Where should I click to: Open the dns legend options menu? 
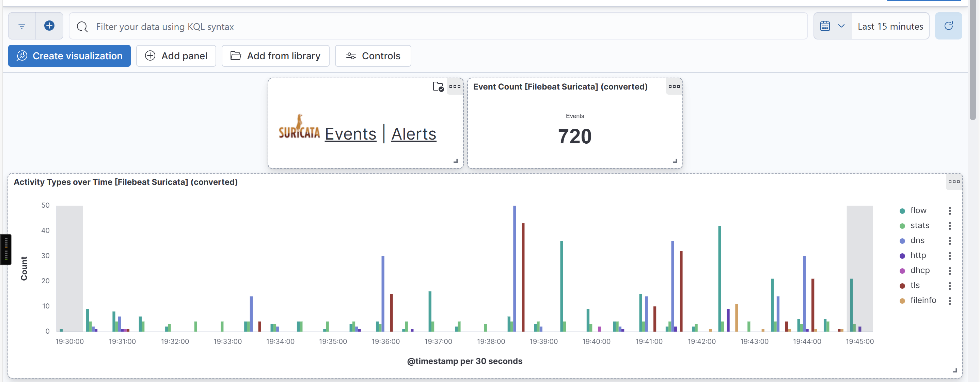tap(950, 241)
